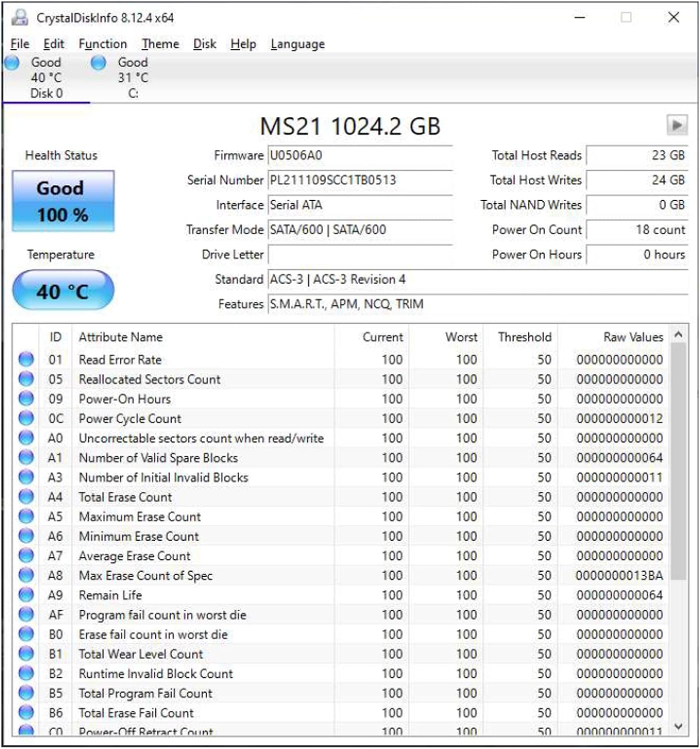This screenshot has width=700, height=749.
Task: Select the Max Erase Count of Spec raw value 0000000013BA
Action: (x=619, y=576)
